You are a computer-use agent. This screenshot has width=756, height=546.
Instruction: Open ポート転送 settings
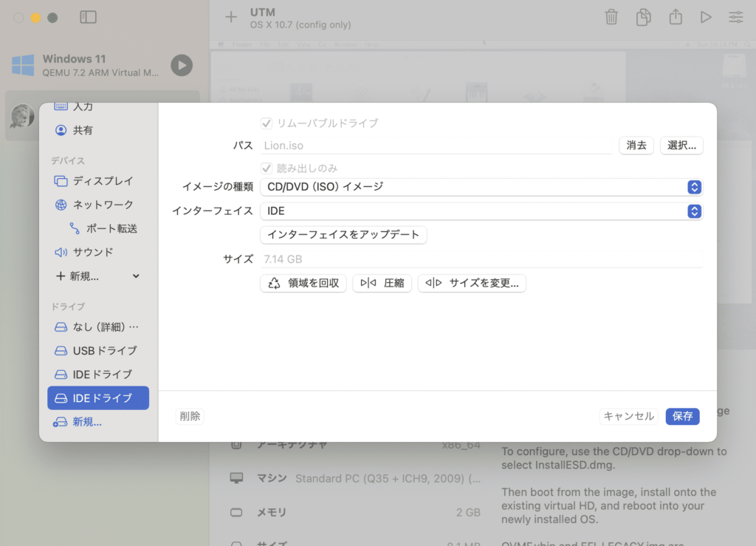[x=103, y=228]
